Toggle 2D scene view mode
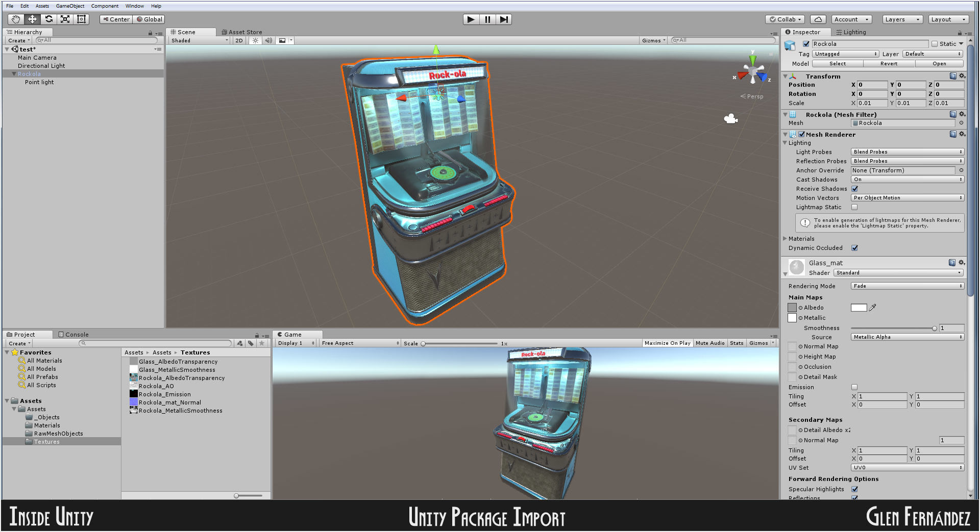980x532 pixels. pyautogui.click(x=239, y=40)
